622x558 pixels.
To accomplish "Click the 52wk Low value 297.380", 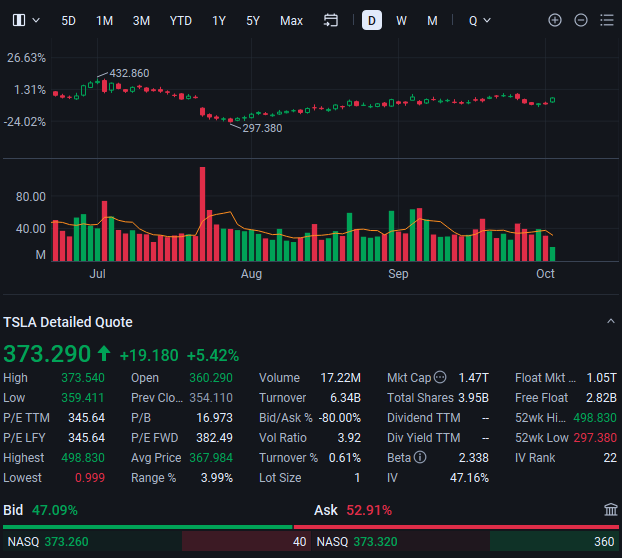I will [x=595, y=438].
